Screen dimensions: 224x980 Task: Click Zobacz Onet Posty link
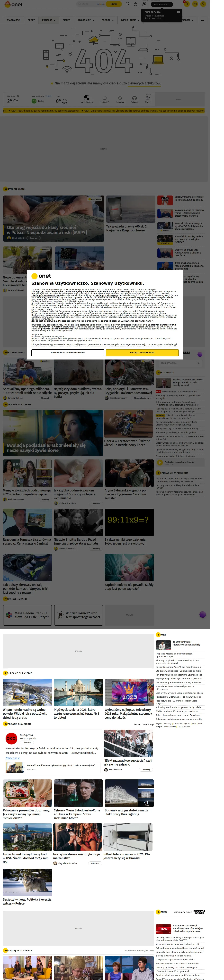coord(144,724)
